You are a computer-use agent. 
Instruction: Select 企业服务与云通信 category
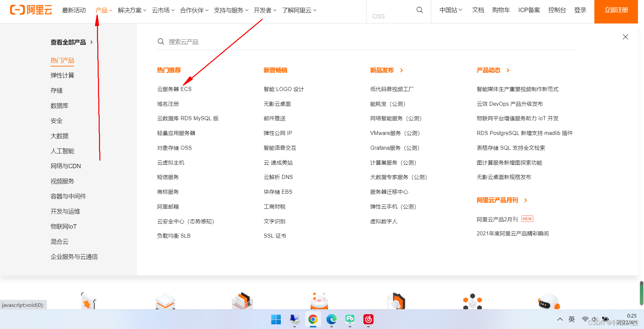(x=74, y=257)
